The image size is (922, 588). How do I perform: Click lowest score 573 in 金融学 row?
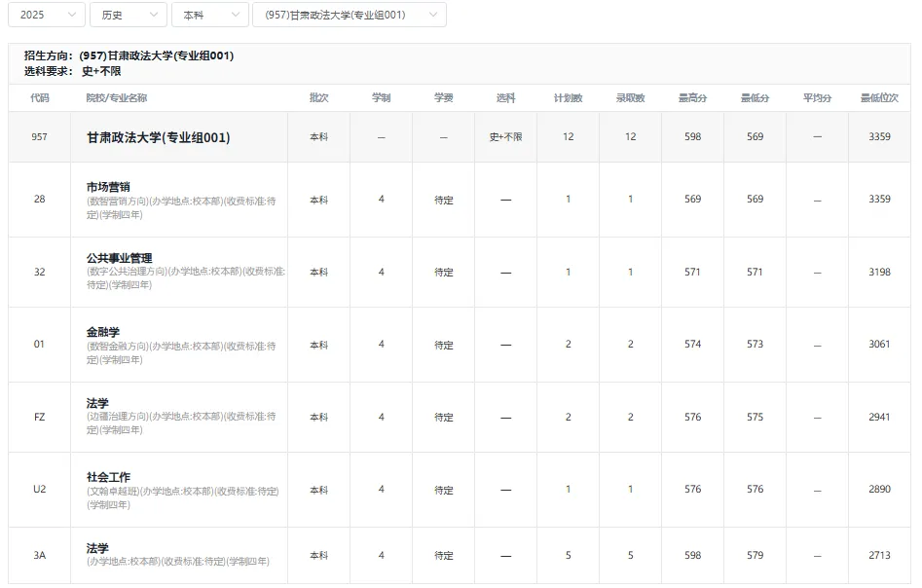(755, 345)
